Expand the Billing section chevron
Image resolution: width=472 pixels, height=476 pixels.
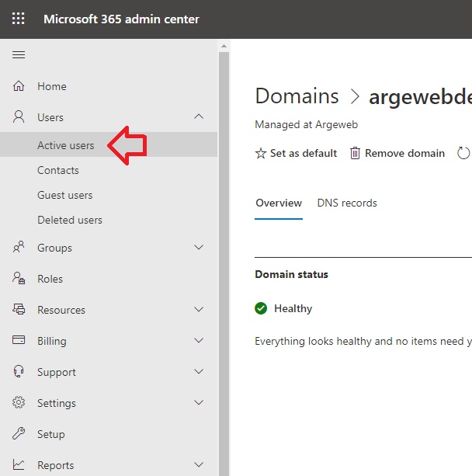[x=199, y=340]
